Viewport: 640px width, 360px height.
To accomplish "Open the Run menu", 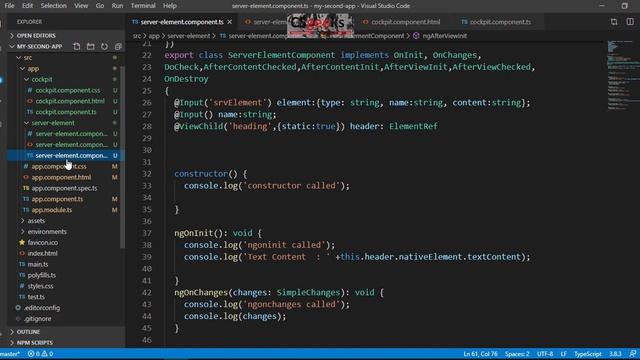I will click(117, 6).
